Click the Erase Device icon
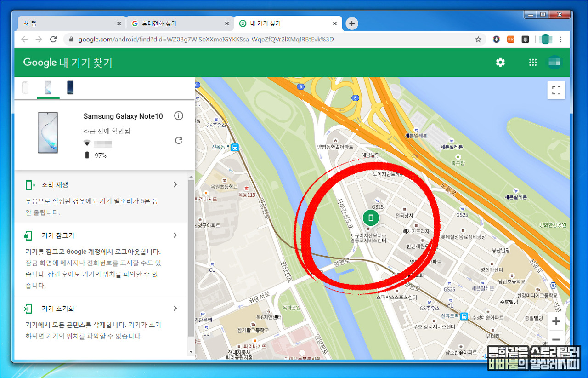The height and width of the screenshot is (378, 588). click(x=28, y=309)
